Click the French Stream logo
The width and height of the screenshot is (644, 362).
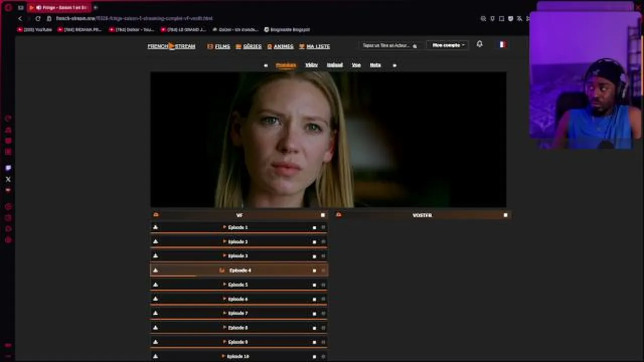[172, 46]
